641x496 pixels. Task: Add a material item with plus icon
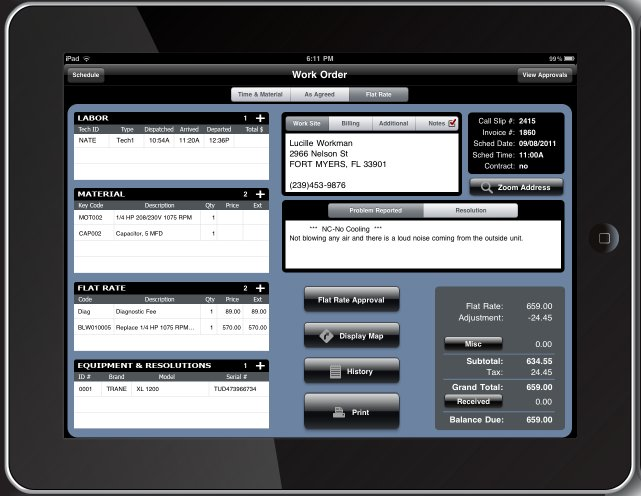(260, 194)
